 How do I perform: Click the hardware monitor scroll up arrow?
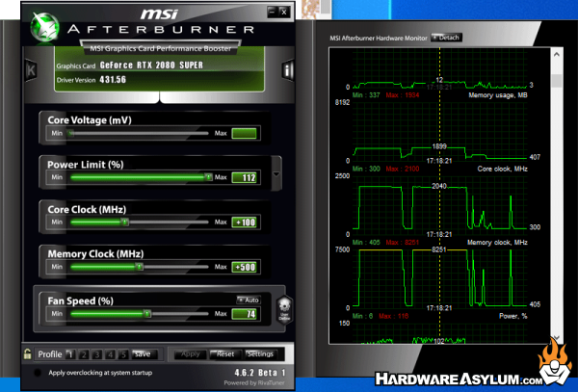(557, 55)
